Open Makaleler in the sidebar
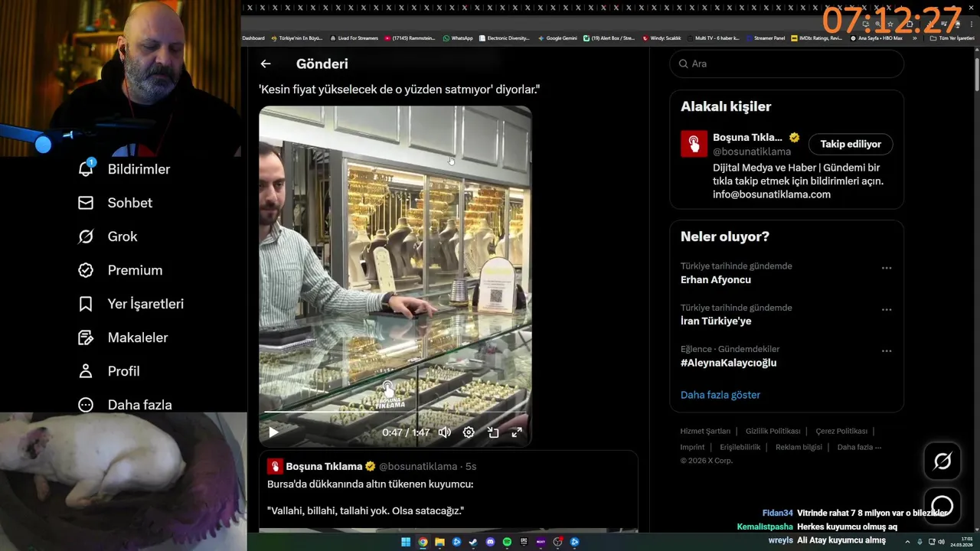Viewport: 980px width, 551px height. pyautogui.click(x=122, y=337)
